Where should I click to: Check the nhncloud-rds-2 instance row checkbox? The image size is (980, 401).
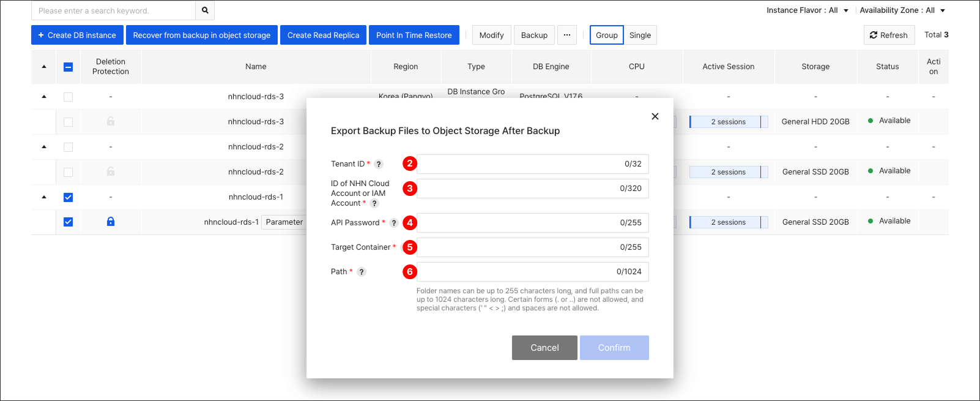(x=68, y=172)
